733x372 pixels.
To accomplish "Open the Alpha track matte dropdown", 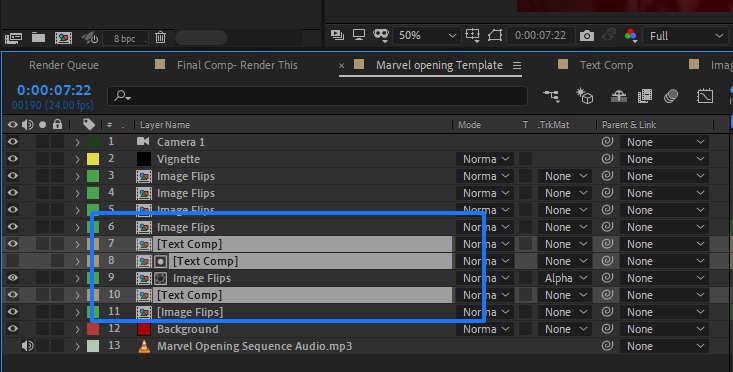I will click(x=565, y=278).
